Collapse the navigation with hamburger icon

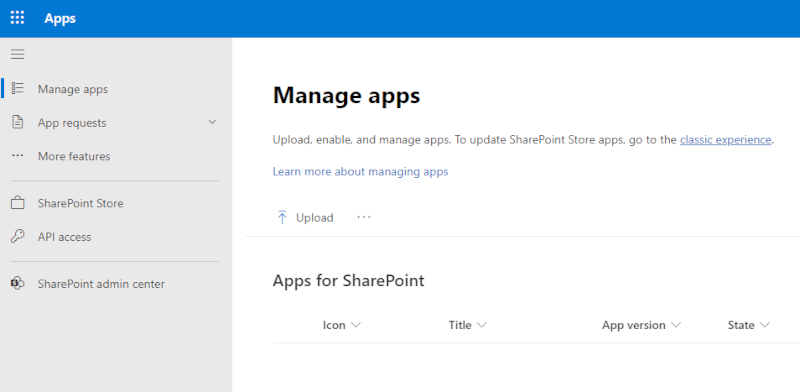tap(18, 54)
